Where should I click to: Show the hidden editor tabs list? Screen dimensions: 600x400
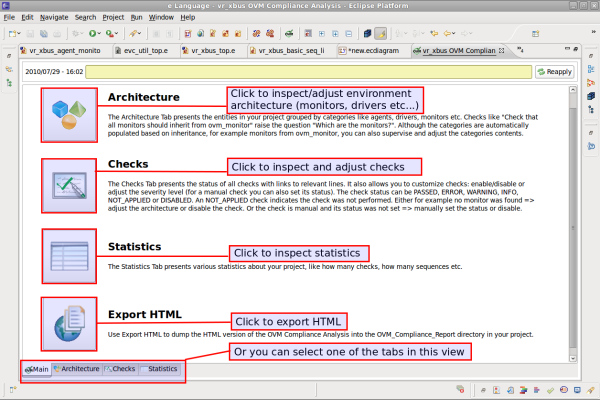[x=520, y=50]
